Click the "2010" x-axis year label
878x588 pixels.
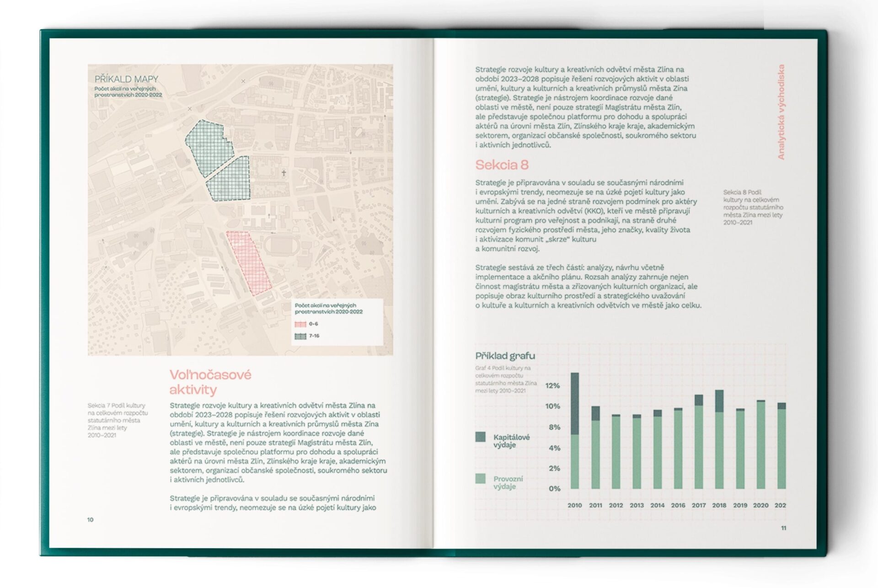[x=575, y=505]
